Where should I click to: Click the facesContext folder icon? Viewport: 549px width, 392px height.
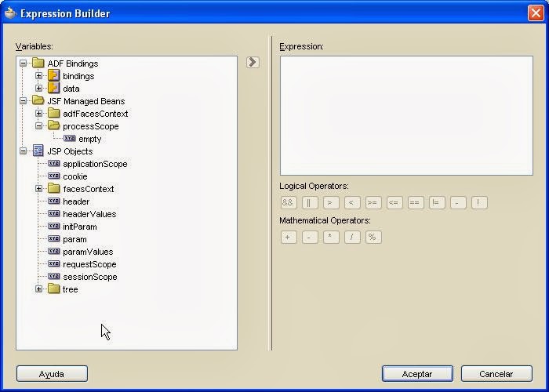(53, 189)
